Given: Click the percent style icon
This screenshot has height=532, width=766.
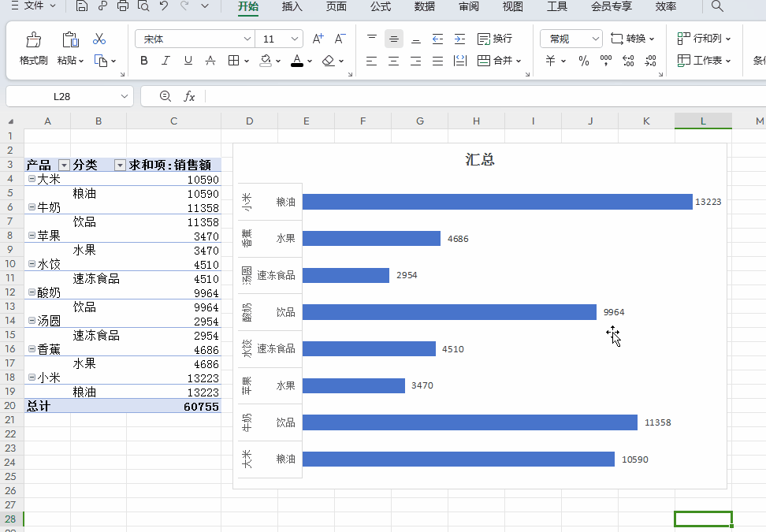Looking at the screenshot, I should click(583, 61).
